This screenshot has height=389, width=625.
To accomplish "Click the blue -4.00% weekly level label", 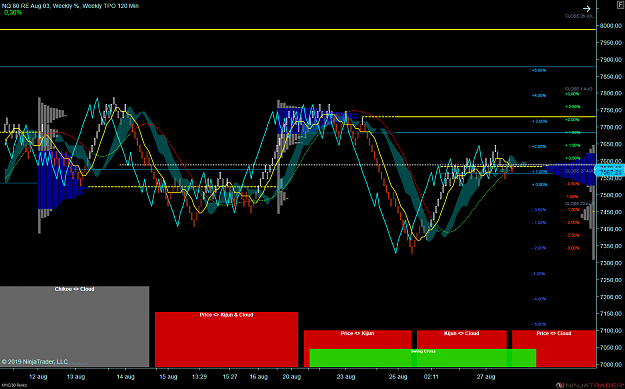I will [x=539, y=299].
